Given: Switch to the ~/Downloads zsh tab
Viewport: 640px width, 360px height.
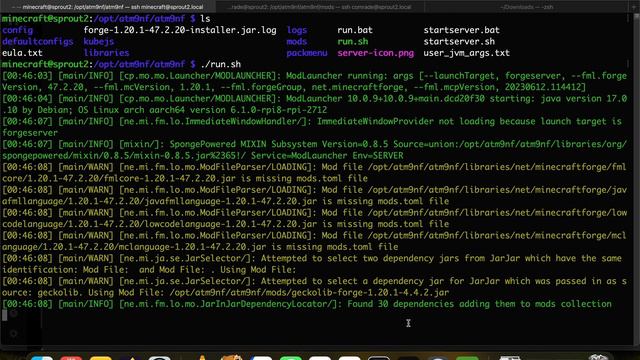Looking at the screenshot, I should [x=527, y=7].
